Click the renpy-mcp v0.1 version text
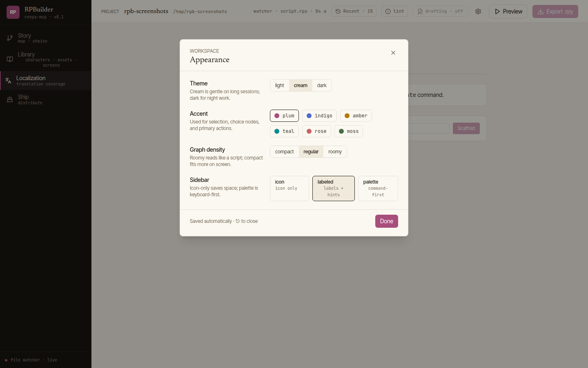 click(44, 17)
